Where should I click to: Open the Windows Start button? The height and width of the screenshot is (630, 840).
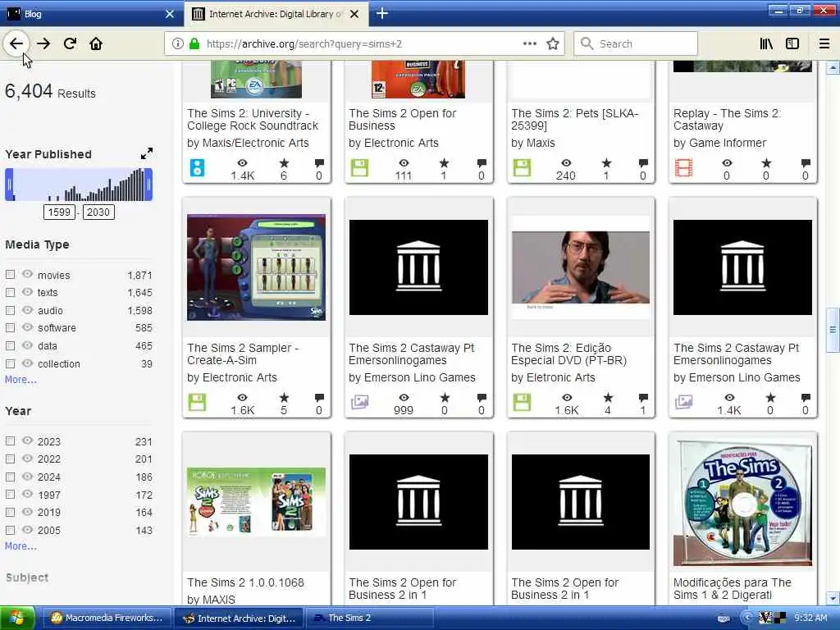click(17, 618)
